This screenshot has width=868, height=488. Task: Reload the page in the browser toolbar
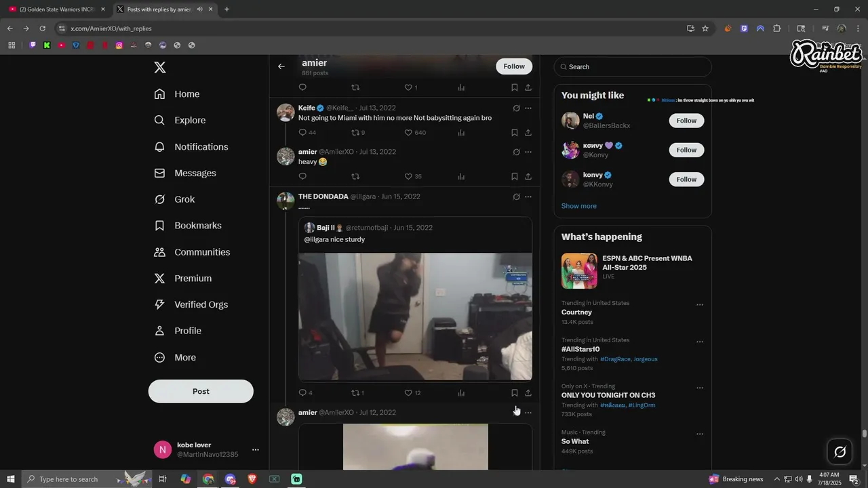(x=42, y=28)
